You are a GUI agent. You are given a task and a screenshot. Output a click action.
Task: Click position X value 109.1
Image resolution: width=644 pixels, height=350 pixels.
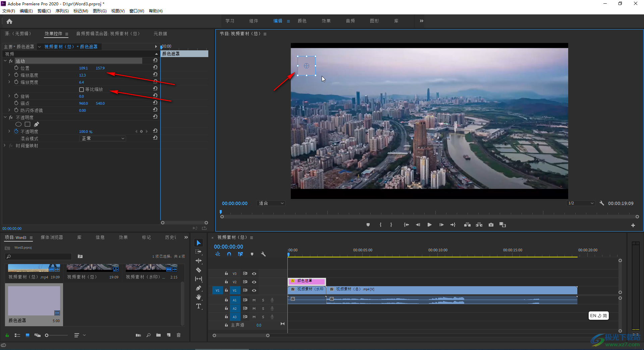pos(84,68)
